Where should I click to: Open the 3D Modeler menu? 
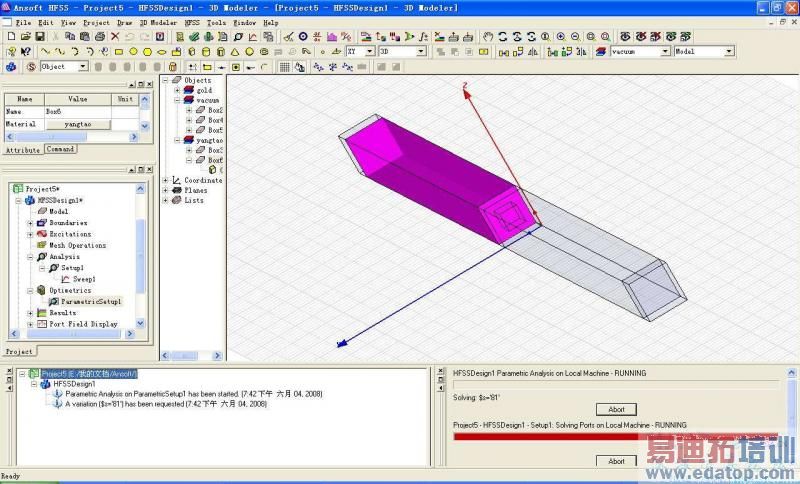[x=158, y=23]
